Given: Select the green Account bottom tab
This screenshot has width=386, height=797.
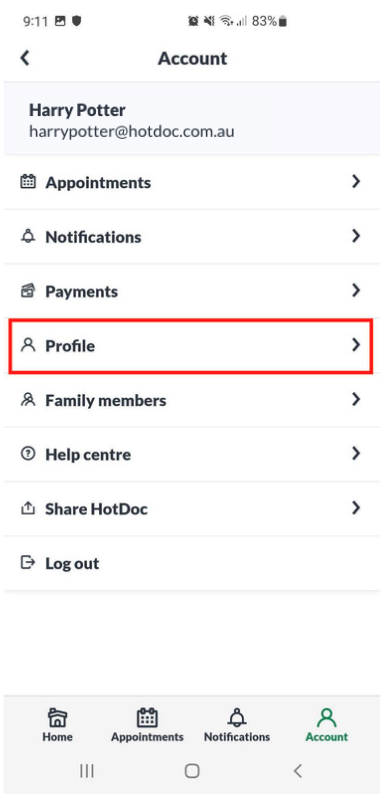Looking at the screenshot, I should [x=326, y=725].
